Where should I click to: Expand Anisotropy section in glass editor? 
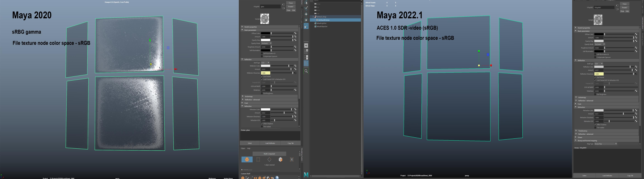tap(269, 96)
